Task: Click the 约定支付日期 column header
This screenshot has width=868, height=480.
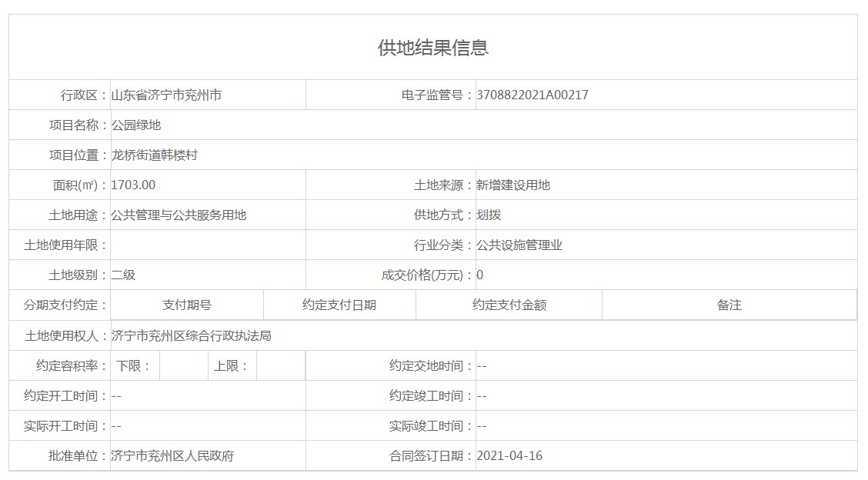Action: tap(339, 305)
